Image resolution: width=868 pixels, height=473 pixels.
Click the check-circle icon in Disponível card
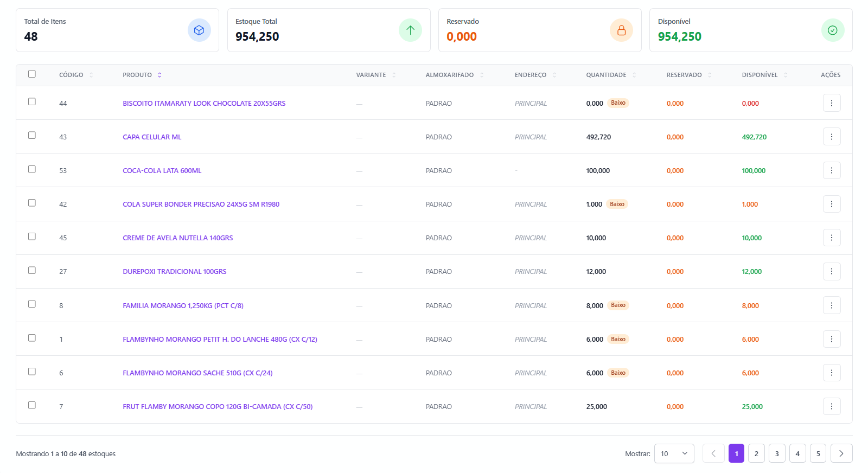click(832, 30)
